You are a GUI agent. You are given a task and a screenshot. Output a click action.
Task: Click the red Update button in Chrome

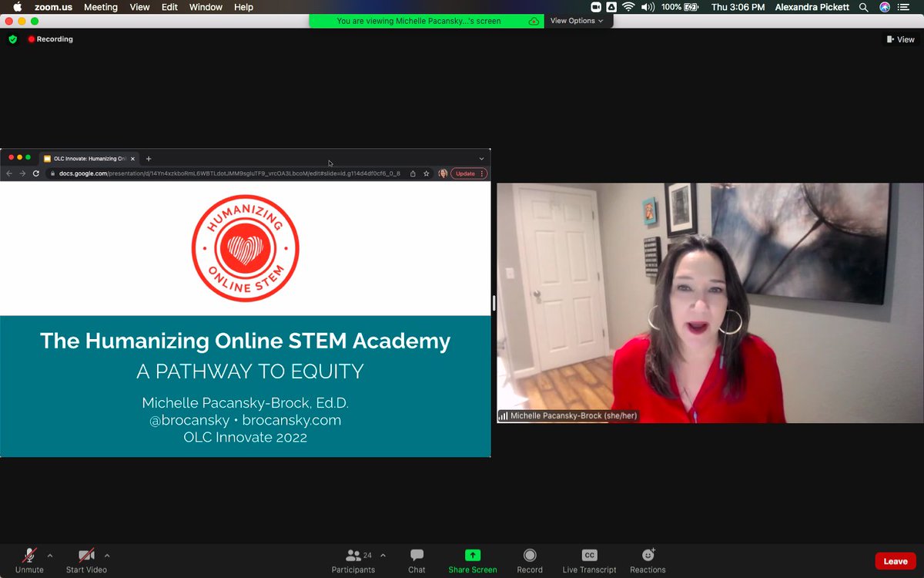(x=468, y=173)
